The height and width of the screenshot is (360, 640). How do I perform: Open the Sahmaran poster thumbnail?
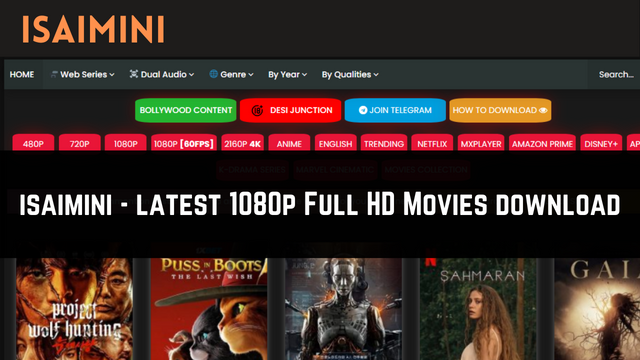[x=478, y=309]
